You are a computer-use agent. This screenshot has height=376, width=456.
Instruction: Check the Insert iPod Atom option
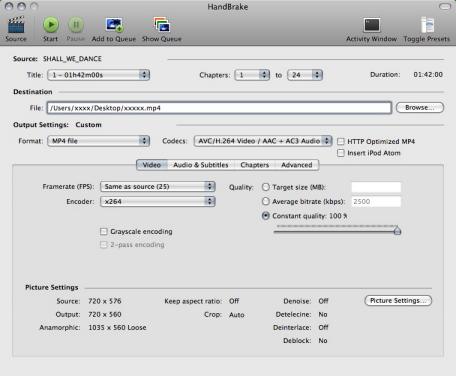click(341, 153)
